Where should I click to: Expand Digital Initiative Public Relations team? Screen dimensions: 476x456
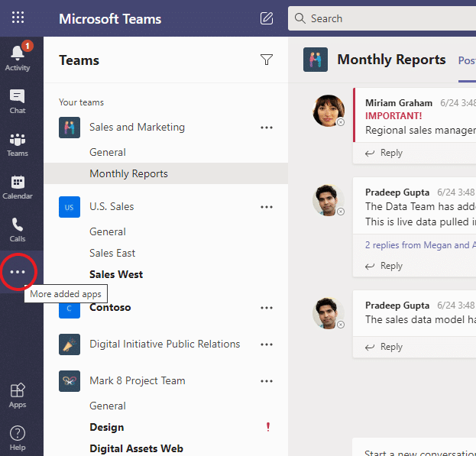pyautogui.click(x=165, y=344)
